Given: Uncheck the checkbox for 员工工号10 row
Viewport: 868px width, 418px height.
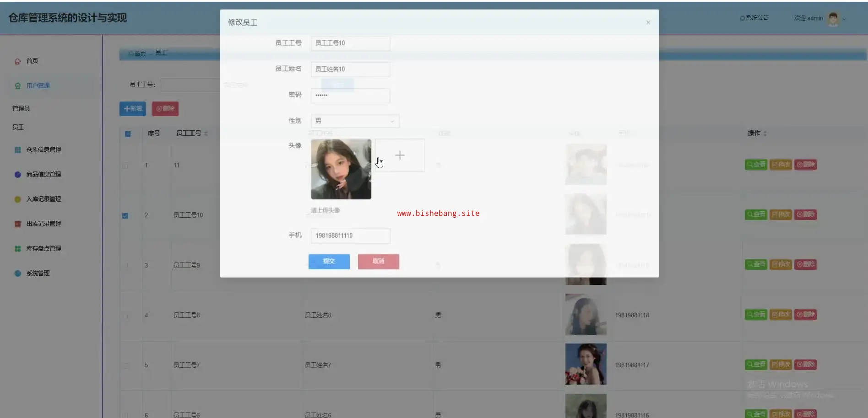Looking at the screenshot, I should point(125,215).
